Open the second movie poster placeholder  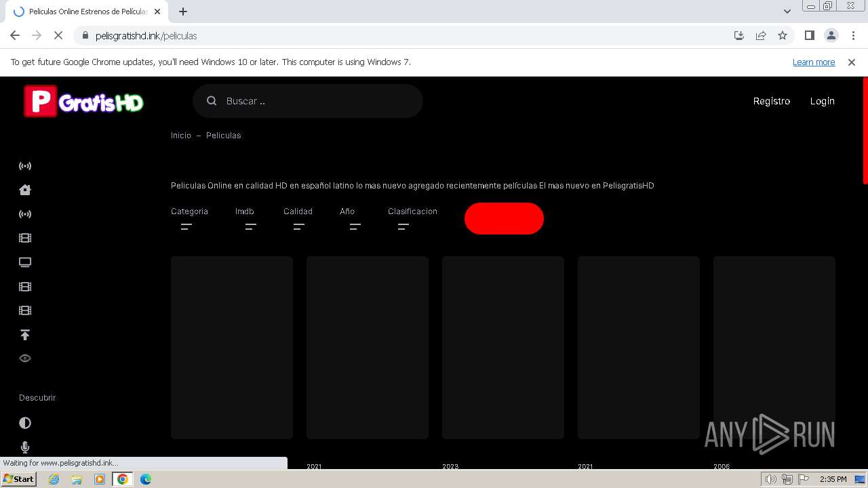click(x=368, y=348)
